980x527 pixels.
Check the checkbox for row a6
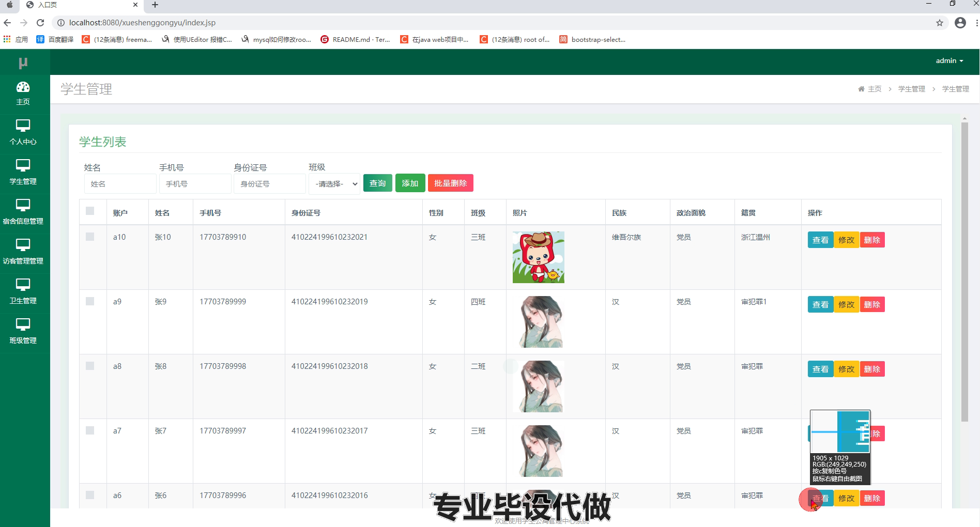pos(90,495)
